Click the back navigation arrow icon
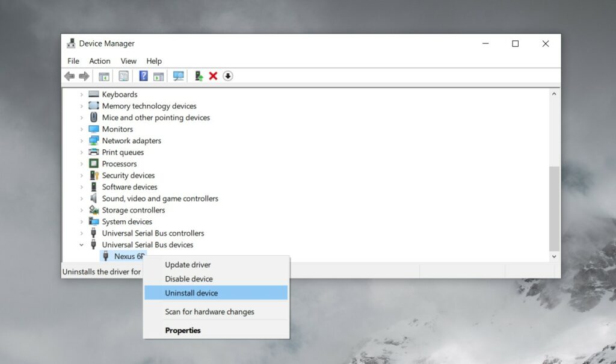 pos(69,76)
